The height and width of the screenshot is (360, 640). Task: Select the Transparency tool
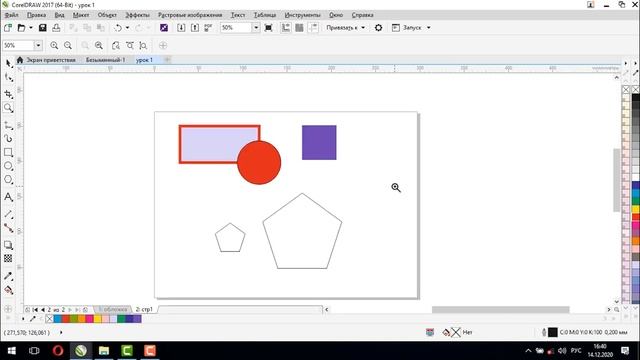9,258
